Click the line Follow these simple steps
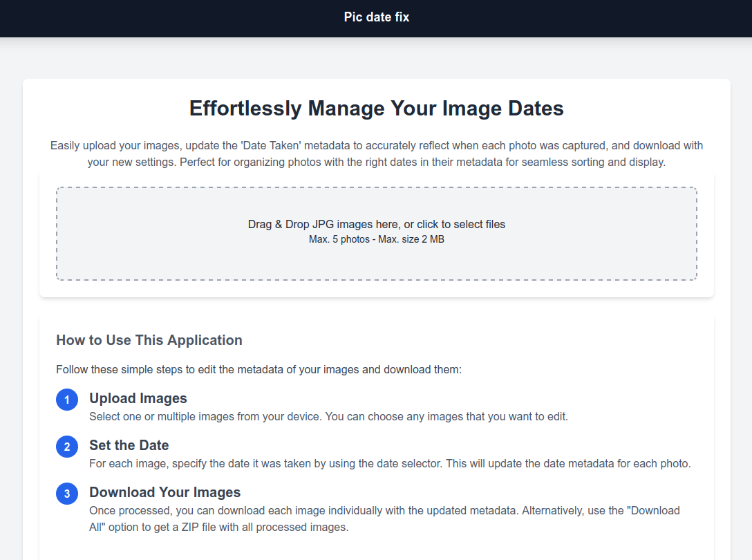 tap(259, 369)
